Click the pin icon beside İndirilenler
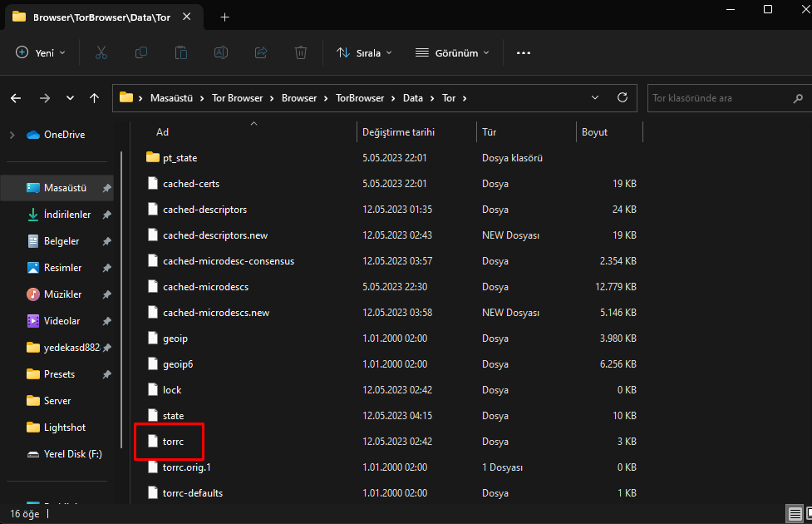812x524 pixels. (106, 215)
